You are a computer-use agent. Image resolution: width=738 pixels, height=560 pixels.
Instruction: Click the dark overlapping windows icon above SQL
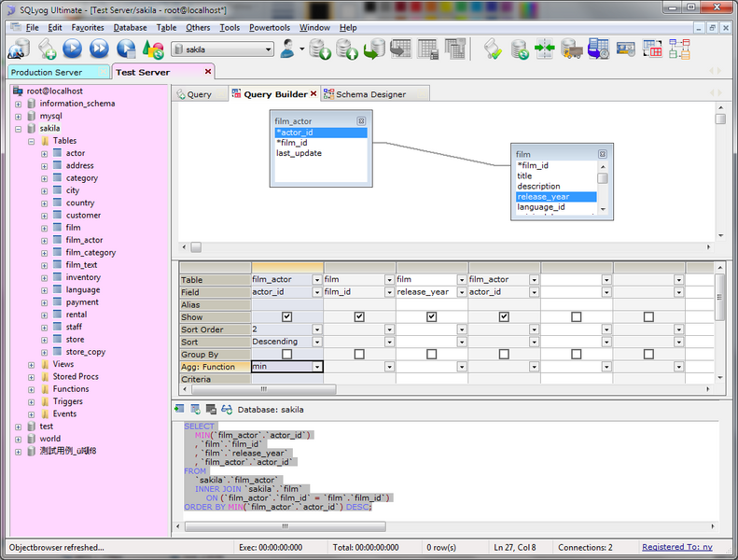pos(211,410)
